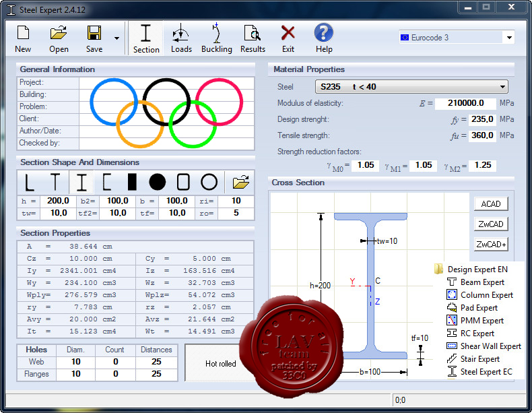Launch Steel Expert EC from the list
The image size is (532, 413).
tap(479, 372)
